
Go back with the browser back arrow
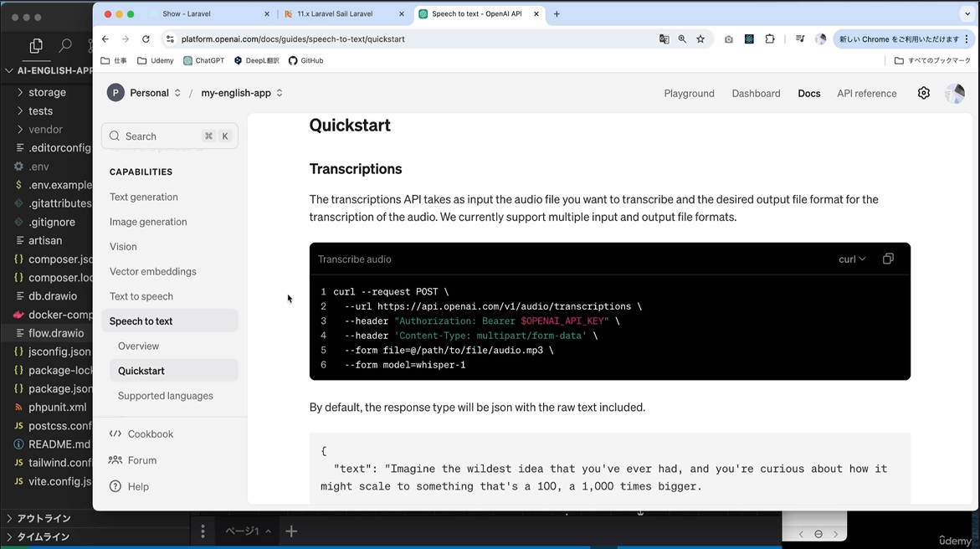click(105, 39)
